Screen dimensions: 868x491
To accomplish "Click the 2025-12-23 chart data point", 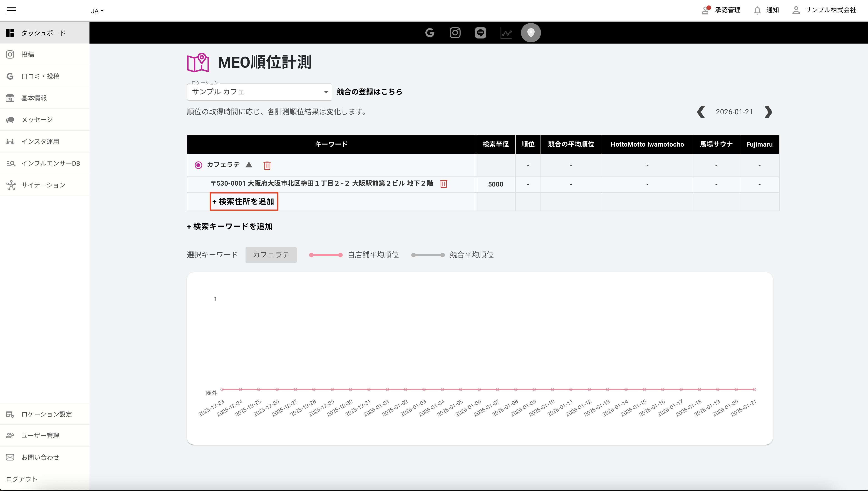I will [222, 390].
